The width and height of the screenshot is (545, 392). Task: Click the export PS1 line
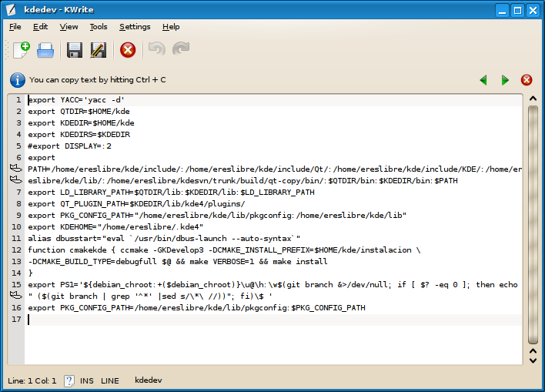point(272,285)
